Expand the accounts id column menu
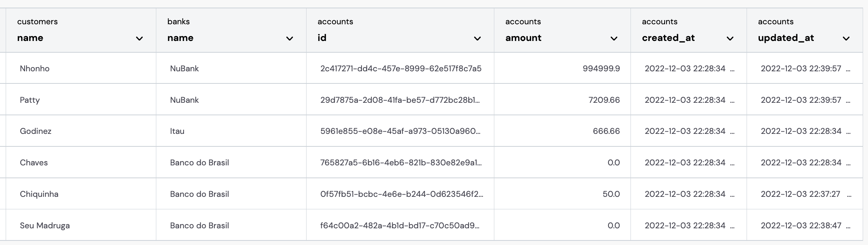 pos(477,39)
